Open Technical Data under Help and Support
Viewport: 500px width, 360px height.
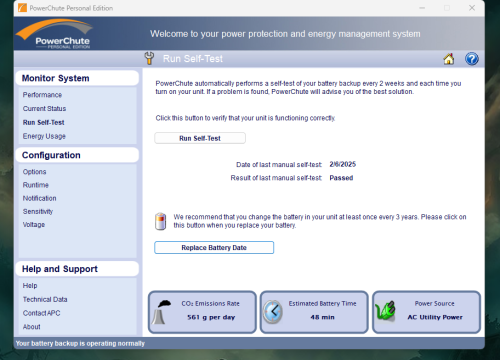pyautogui.click(x=45, y=299)
